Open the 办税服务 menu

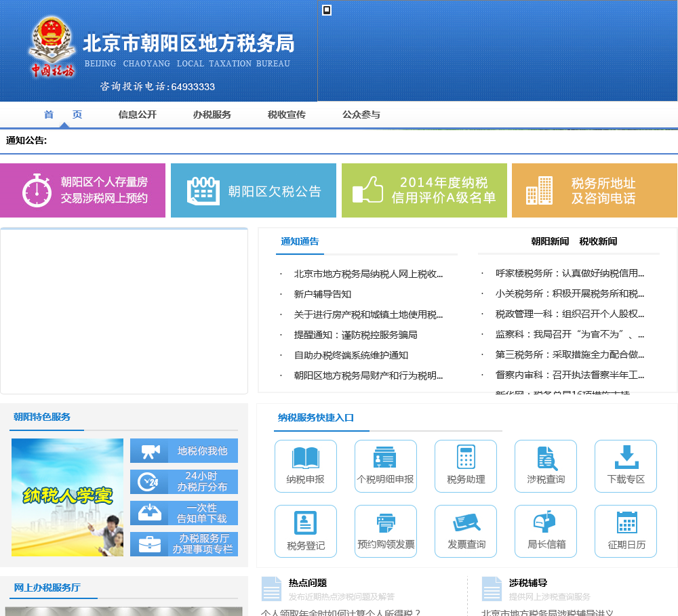click(x=212, y=115)
